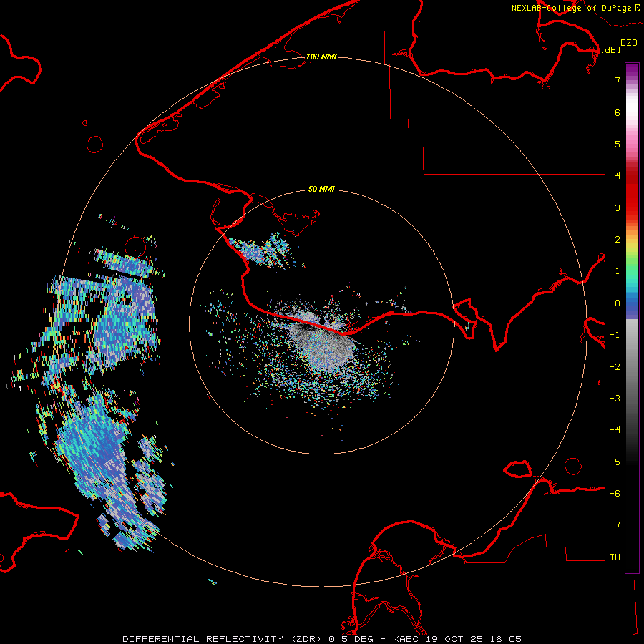The image size is (644, 644).
Task: Click the 1 value on color scale
Action: point(618,271)
